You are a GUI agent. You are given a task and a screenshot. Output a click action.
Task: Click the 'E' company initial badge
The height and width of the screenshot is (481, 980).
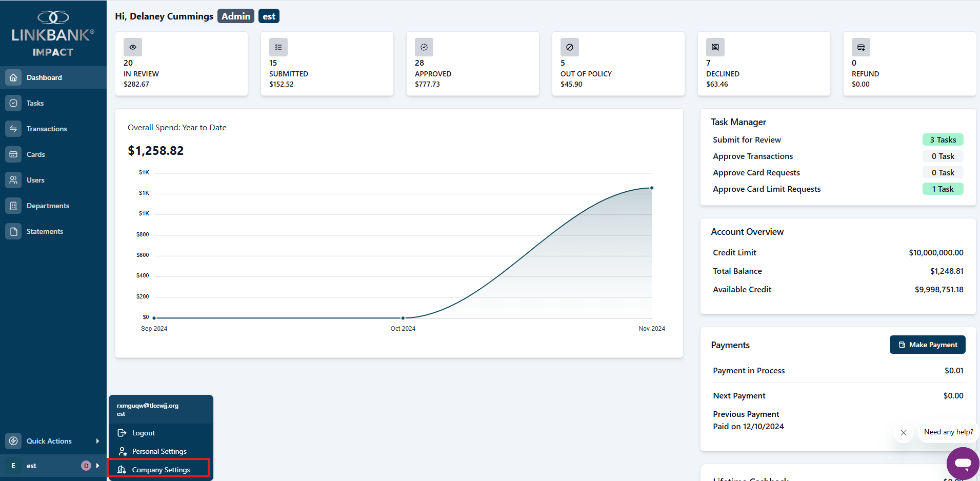pyautogui.click(x=13, y=466)
